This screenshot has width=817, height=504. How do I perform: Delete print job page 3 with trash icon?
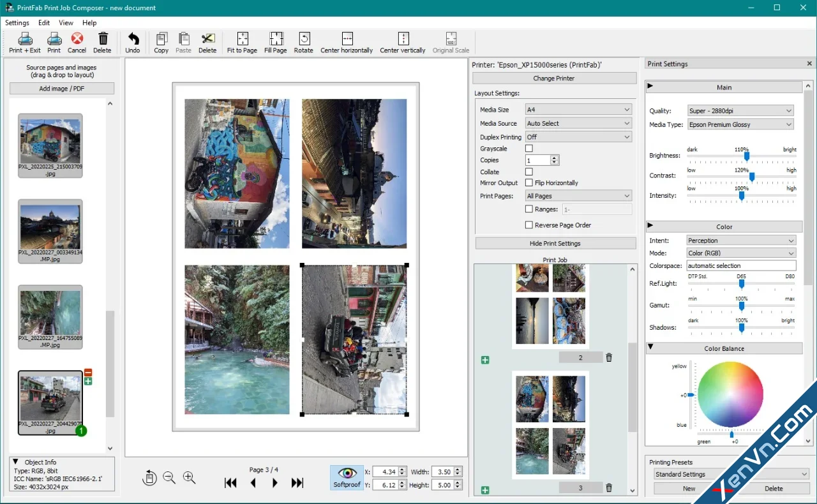(609, 488)
